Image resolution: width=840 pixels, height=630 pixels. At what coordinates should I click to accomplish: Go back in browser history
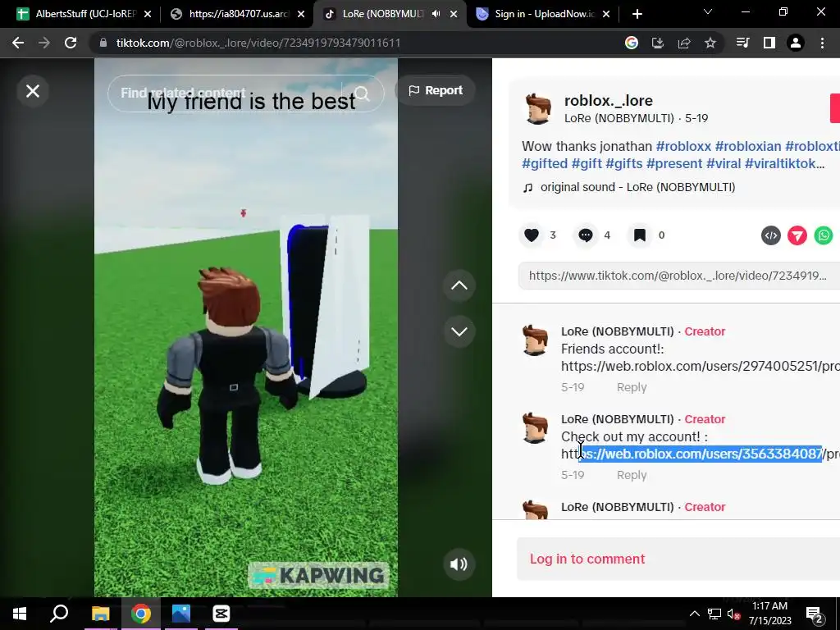[18, 43]
